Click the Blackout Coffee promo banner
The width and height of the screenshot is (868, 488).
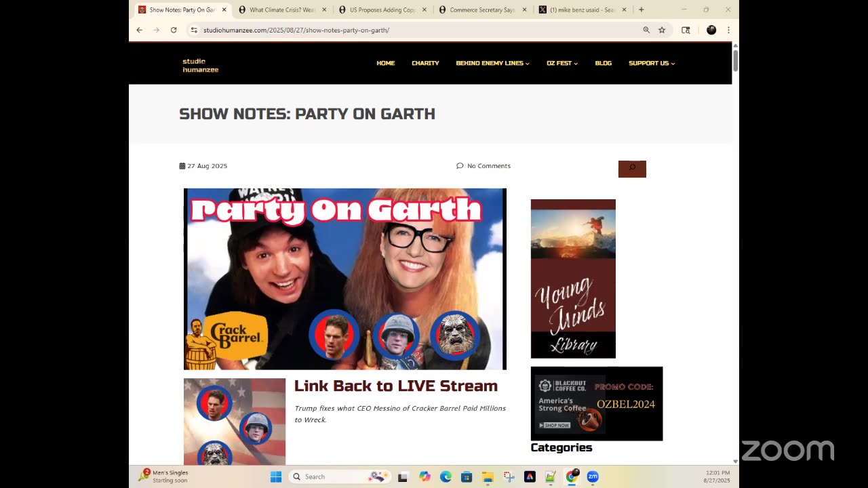pos(597,403)
